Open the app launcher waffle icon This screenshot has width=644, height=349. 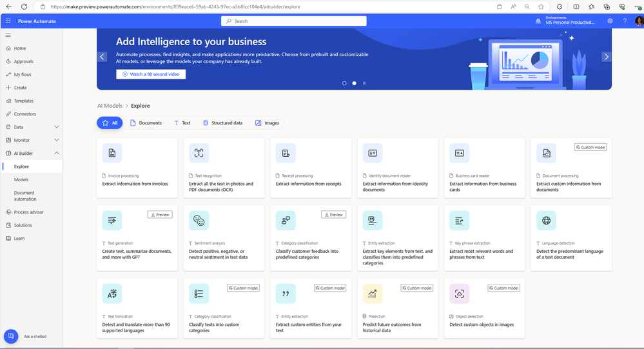click(8, 21)
